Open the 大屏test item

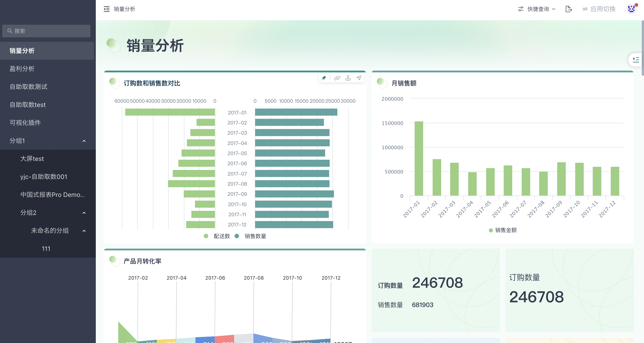pos(32,159)
